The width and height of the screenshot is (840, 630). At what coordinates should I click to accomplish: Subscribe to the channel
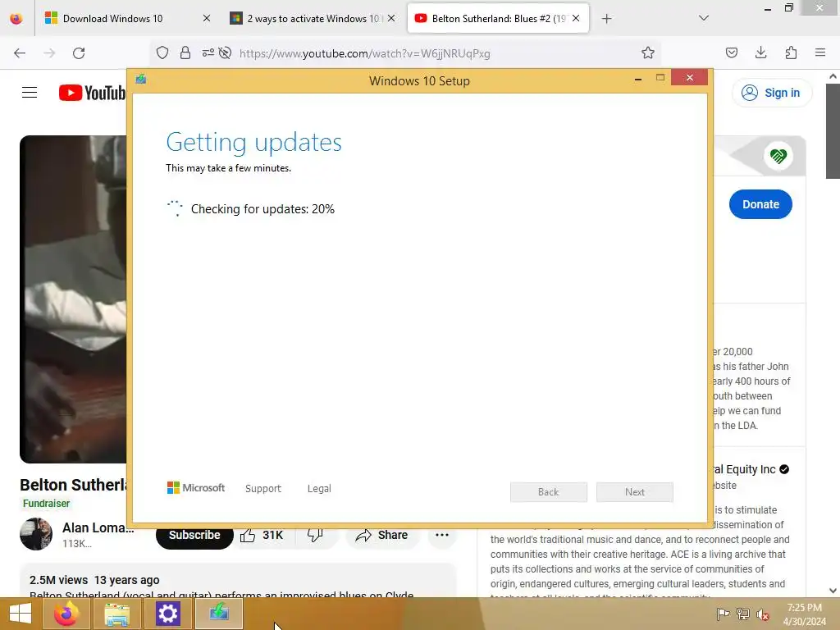(194, 535)
